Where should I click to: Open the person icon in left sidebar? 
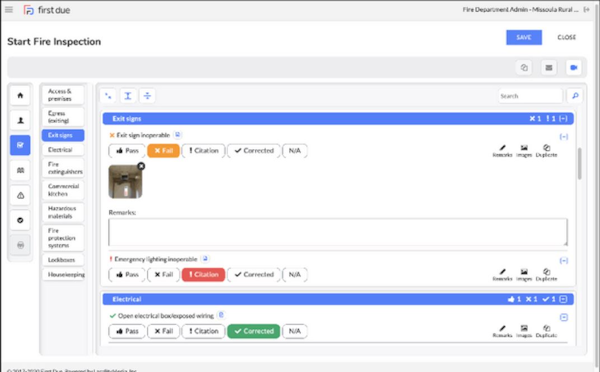20,120
